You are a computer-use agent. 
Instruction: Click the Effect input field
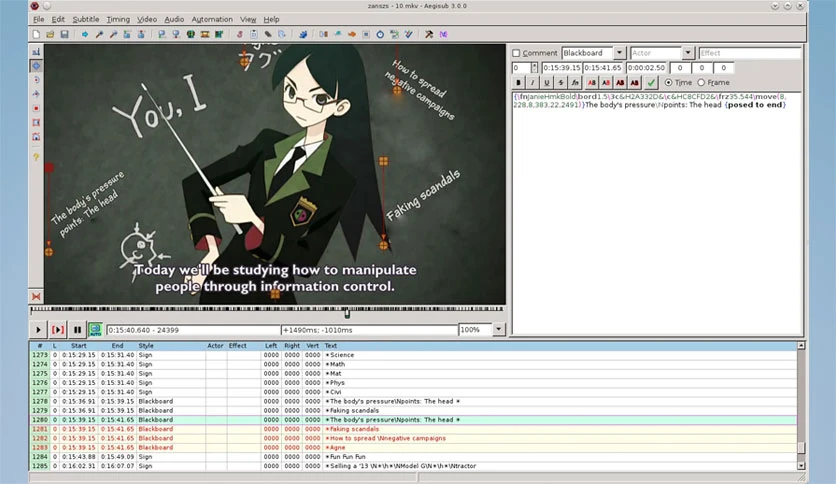[750, 53]
